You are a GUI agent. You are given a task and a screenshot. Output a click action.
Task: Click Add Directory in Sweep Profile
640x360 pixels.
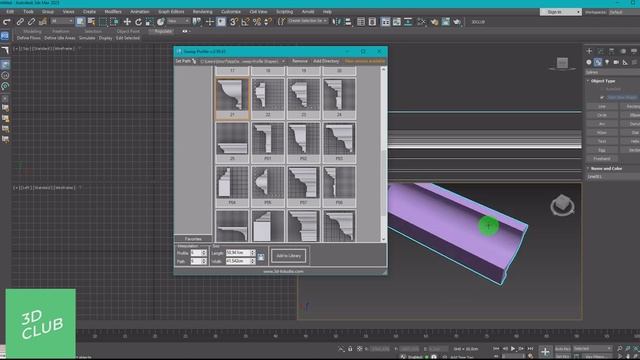pyautogui.click(x=326, y=61)
